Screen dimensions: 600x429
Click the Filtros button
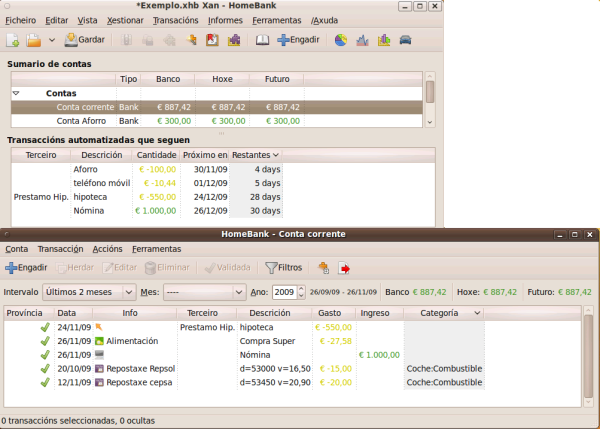click(x=284, y=268)
